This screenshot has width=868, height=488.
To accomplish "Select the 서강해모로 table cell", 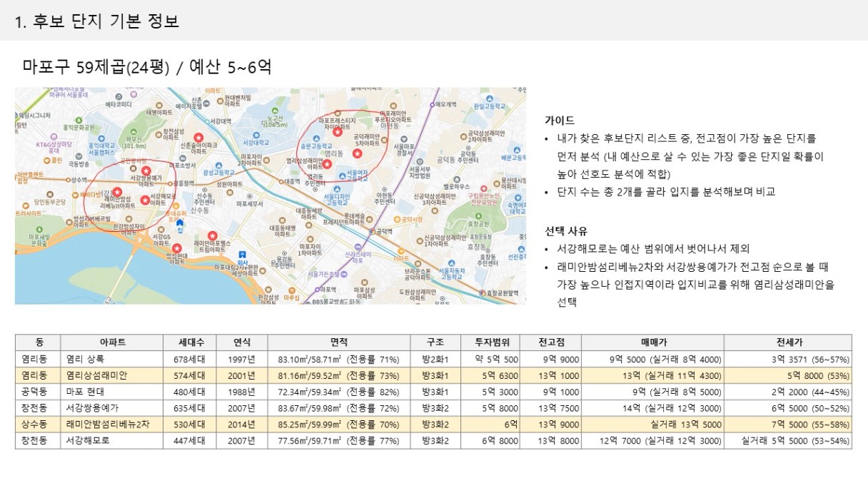I will pos(112,441).
